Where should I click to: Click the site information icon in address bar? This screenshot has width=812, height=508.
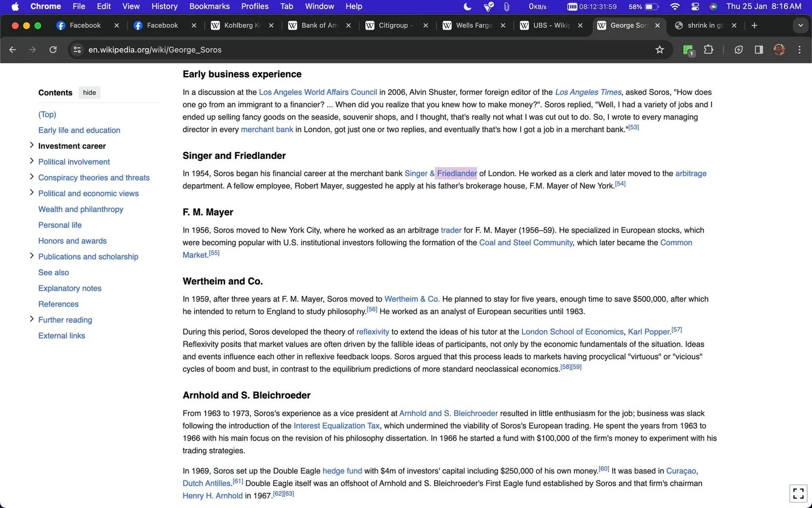[77, 50]
